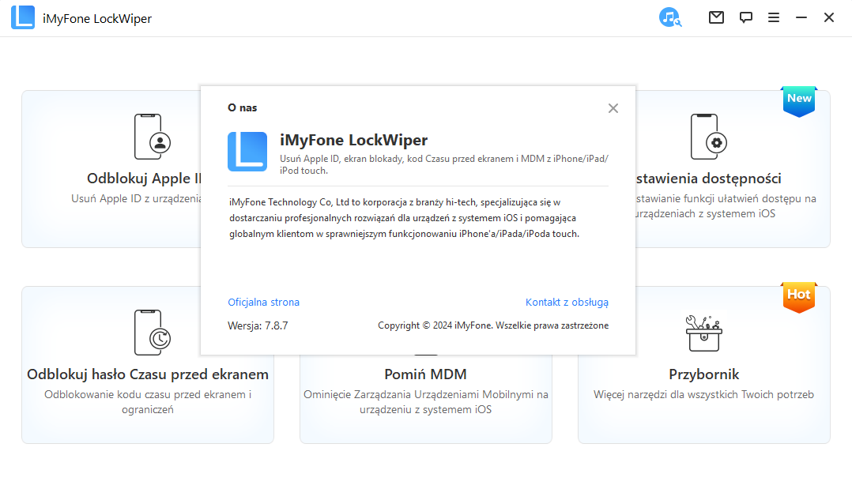Open the Ustawienia dostępności card title
Screen dimensions: 852x504
(x=708, y=179)
